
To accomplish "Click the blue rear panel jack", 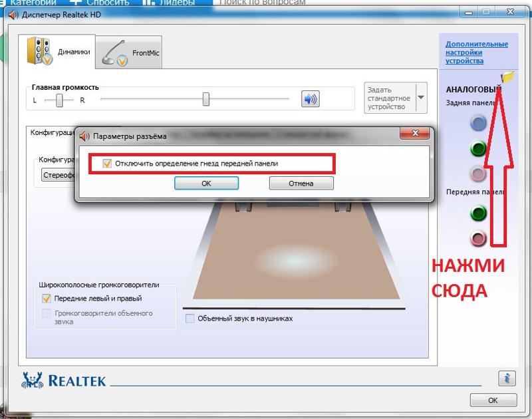I will point(478,123).
